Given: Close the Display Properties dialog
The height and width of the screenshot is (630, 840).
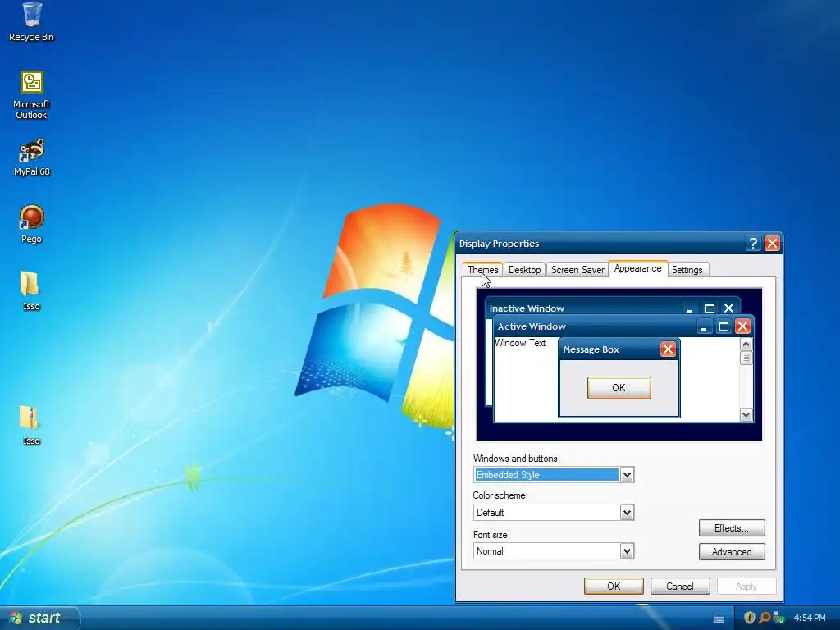Looking at the screenshot, I should (772, 244).
